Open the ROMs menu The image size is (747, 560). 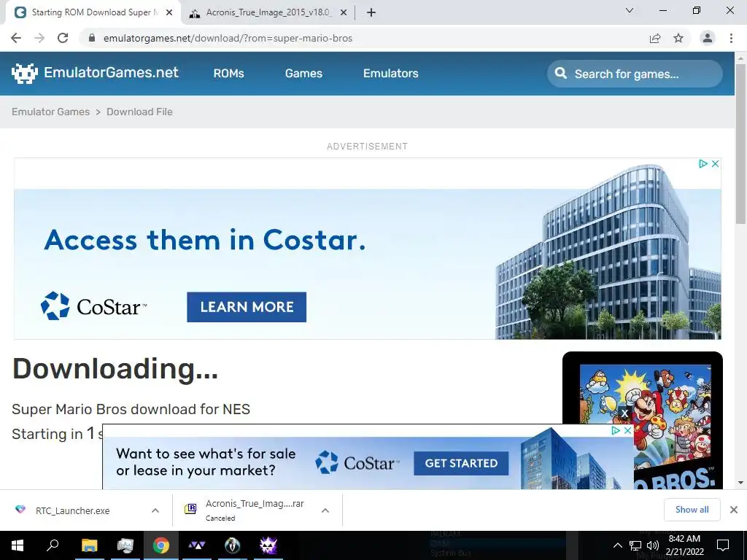pos(228,74)
